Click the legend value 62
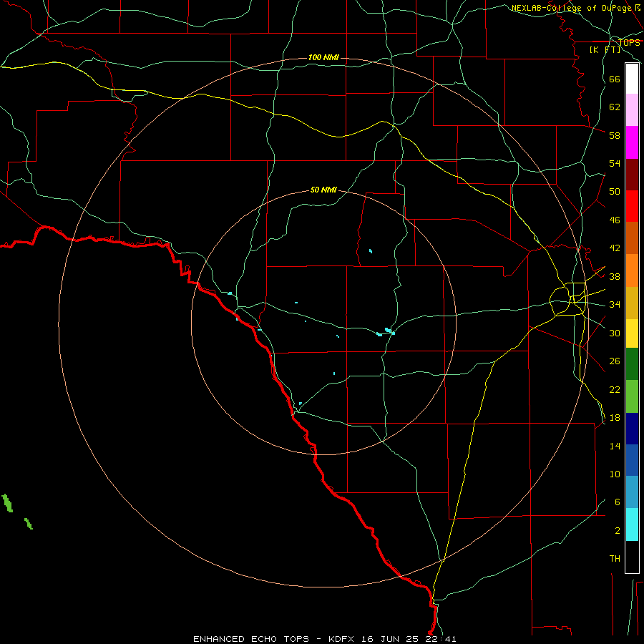 coord(615,107)
